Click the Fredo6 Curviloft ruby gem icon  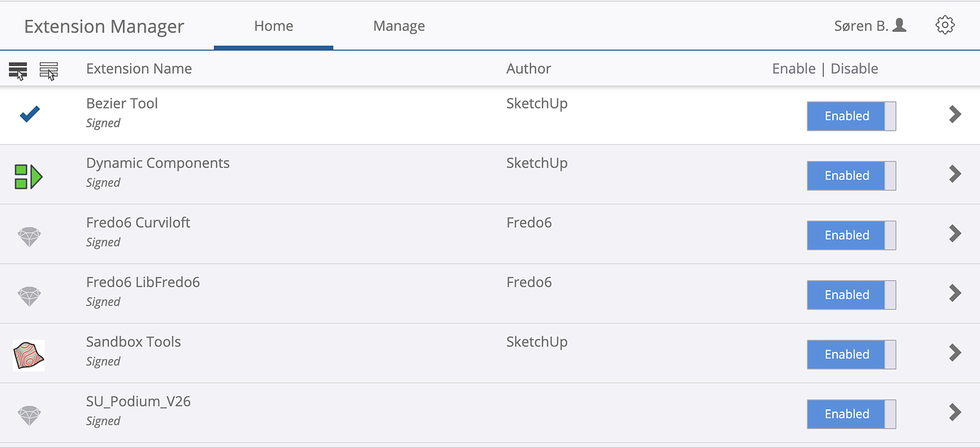[29, 236]
